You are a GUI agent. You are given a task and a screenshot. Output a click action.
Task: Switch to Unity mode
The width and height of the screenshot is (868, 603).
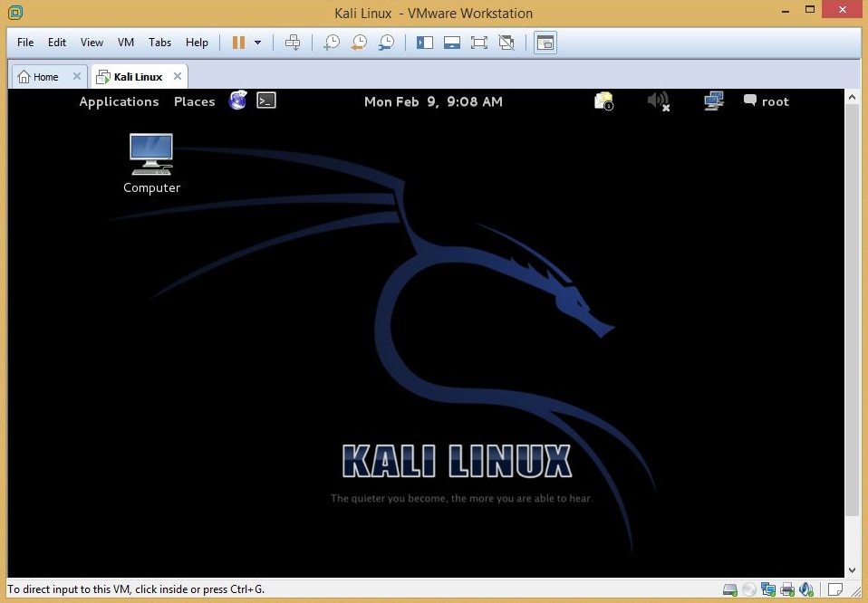(x=506, y=43)
